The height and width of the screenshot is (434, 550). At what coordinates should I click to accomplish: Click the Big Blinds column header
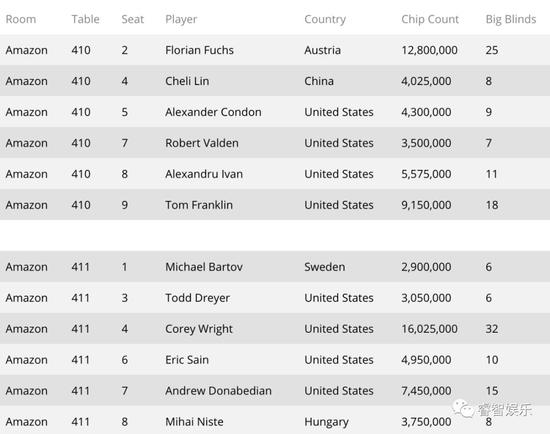[x=511, y=19]
